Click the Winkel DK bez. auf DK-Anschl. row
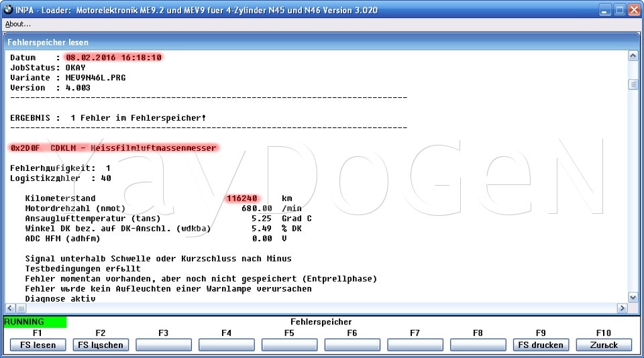Image resolution: width=644 pixels, height=358 pixels. click(164, 229)
